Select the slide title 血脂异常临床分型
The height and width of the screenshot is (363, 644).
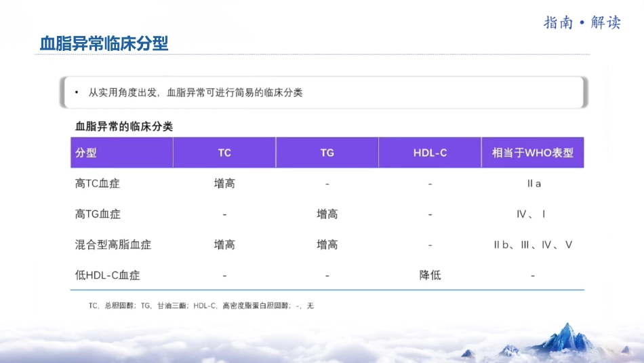104,43
